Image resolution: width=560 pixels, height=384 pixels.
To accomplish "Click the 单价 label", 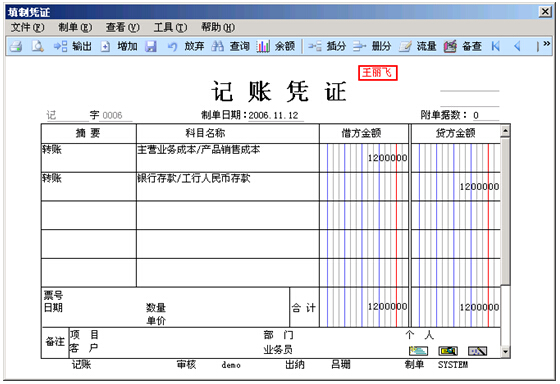I will click(x=156, y=320).
